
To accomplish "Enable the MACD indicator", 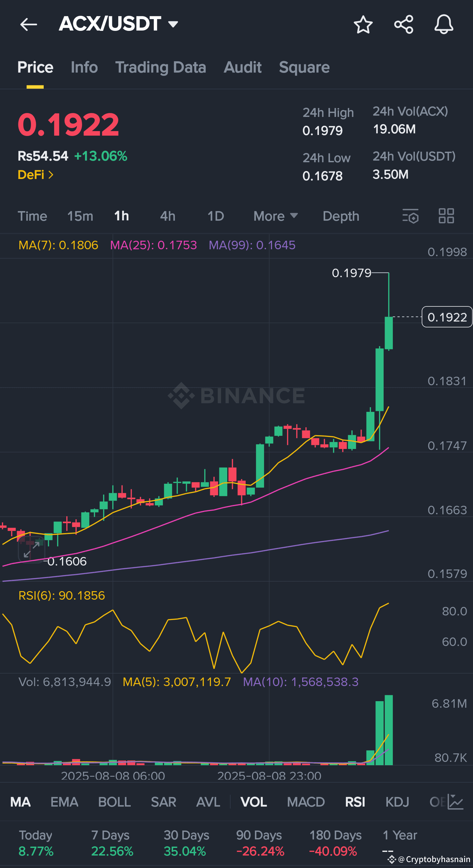I will (x=306, y=802).
